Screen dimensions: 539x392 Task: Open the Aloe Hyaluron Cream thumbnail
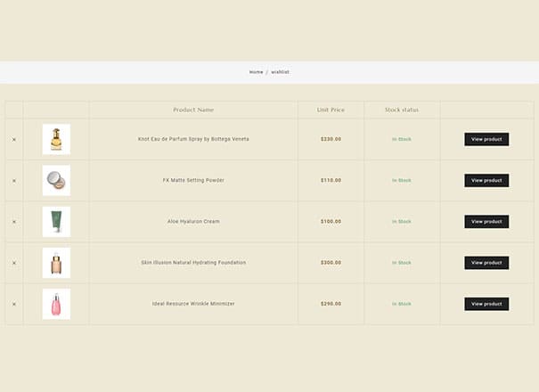56,222
